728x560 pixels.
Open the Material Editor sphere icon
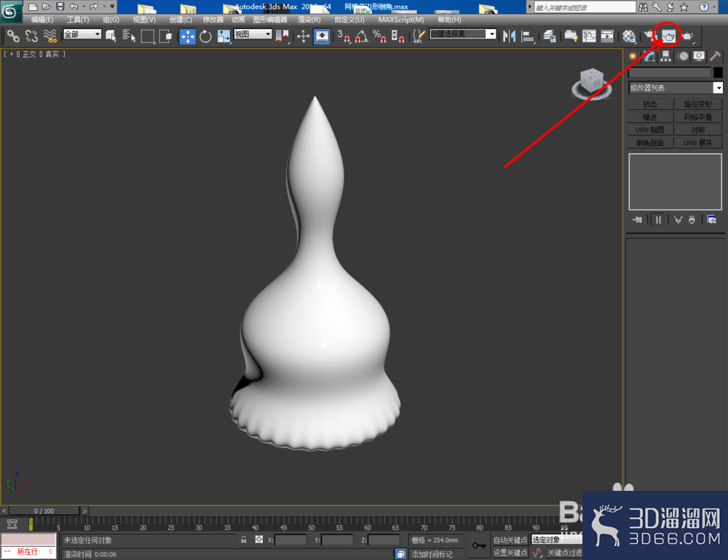[629, 36]
